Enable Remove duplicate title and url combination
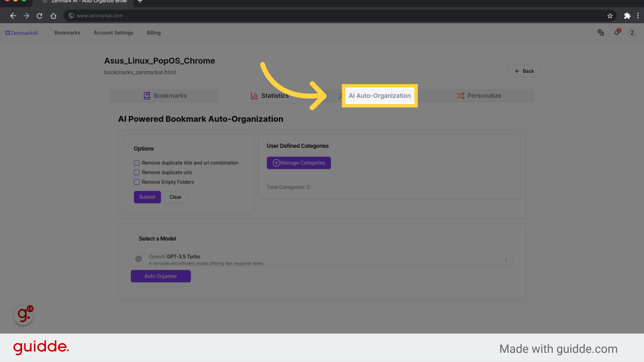This screenshot has height=362, width=644. pos(137,163)
